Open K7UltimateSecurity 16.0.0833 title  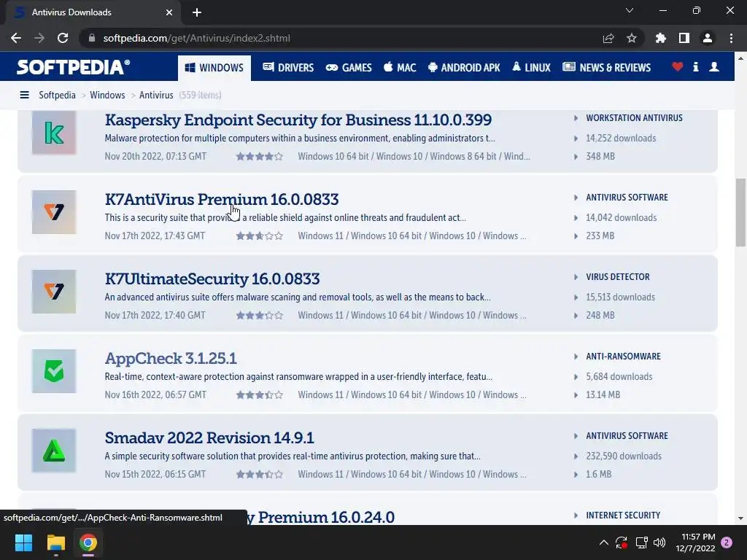(x=212, y=279)
